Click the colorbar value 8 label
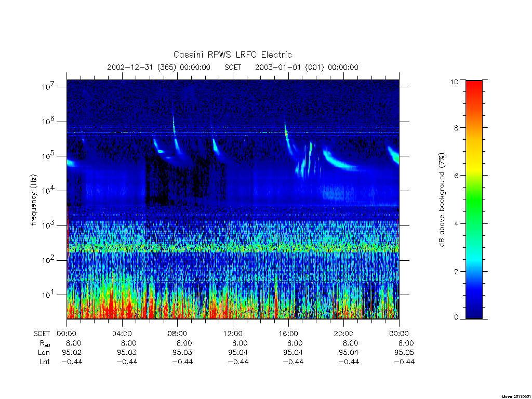 pos(456,128)
